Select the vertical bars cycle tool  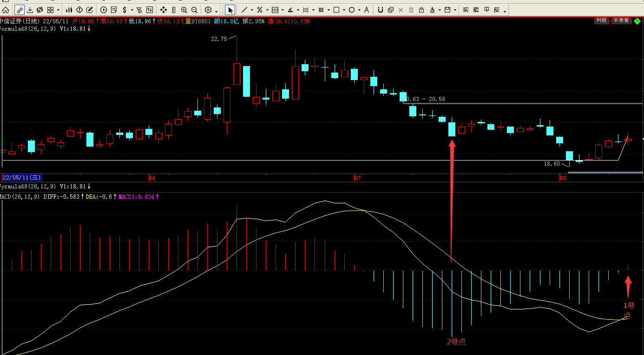pyautogui.click(x=275, y=10)
